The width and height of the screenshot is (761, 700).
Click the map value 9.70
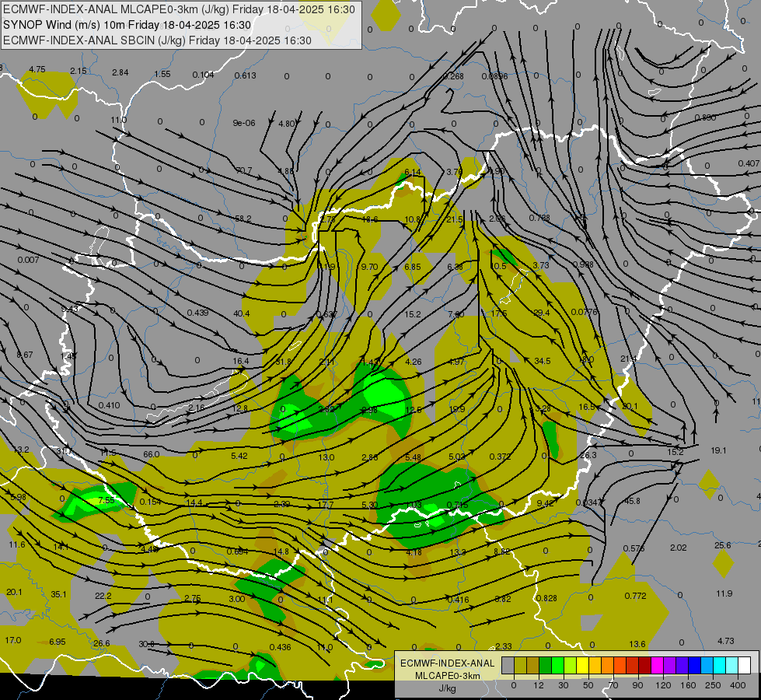tap(369, 267)
